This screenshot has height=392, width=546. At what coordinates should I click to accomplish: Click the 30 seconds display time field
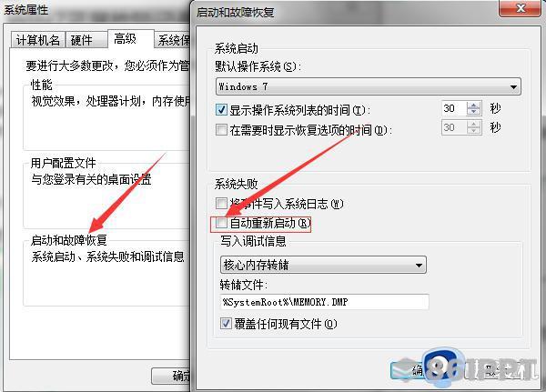pyautogui.click(x=454, y=108)
